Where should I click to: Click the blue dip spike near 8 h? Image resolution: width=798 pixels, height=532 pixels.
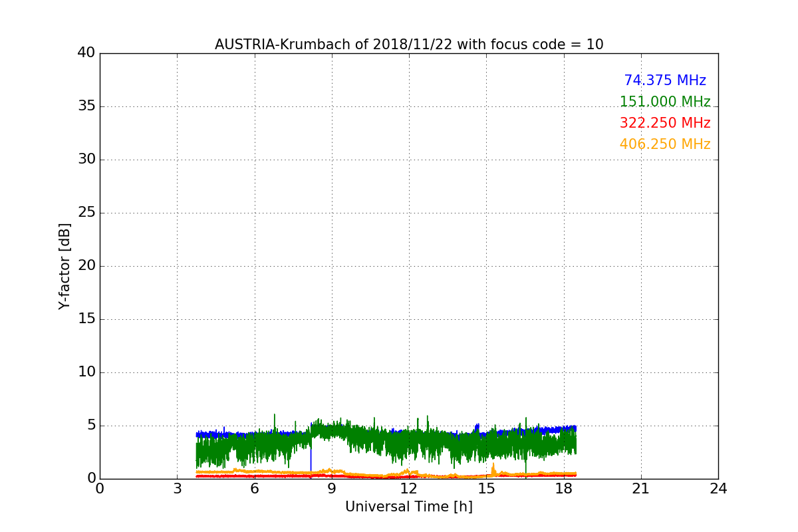coord(311,452)
